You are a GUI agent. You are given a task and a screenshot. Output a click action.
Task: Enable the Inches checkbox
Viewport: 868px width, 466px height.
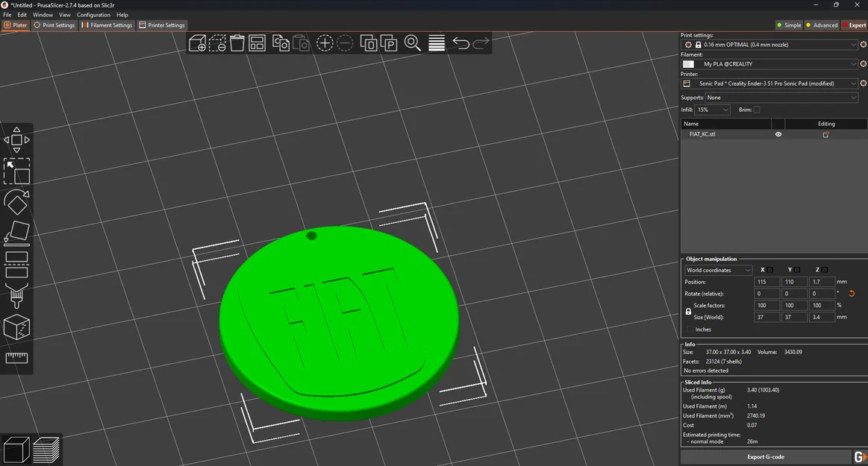point(690,330)
